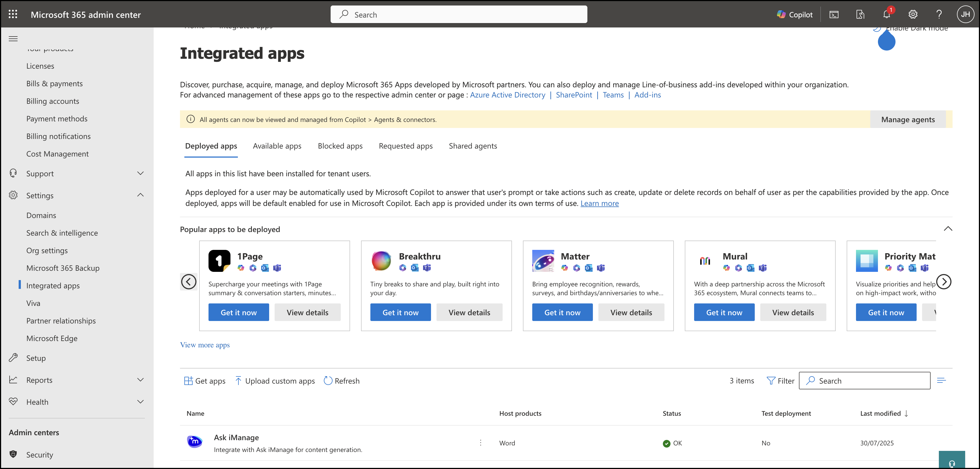Click the help question mark icon
This screenshot has width=980, height=469.
[939, 15]
